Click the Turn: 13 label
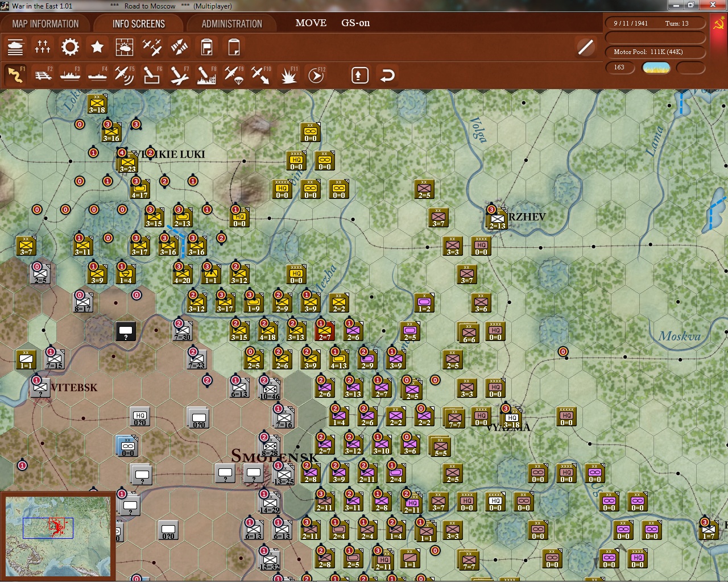 pos(677,23)
